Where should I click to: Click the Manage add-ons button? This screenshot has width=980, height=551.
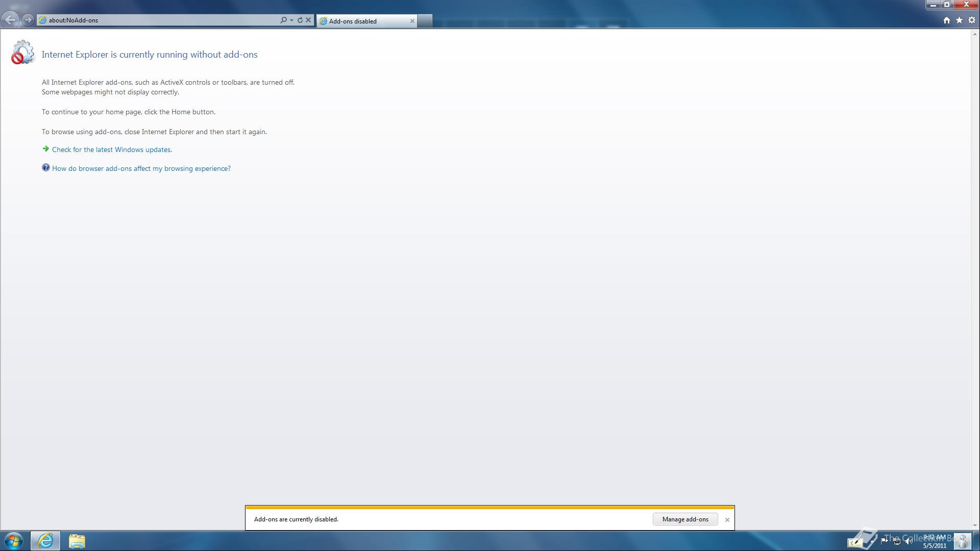click(x=685, y=519)
